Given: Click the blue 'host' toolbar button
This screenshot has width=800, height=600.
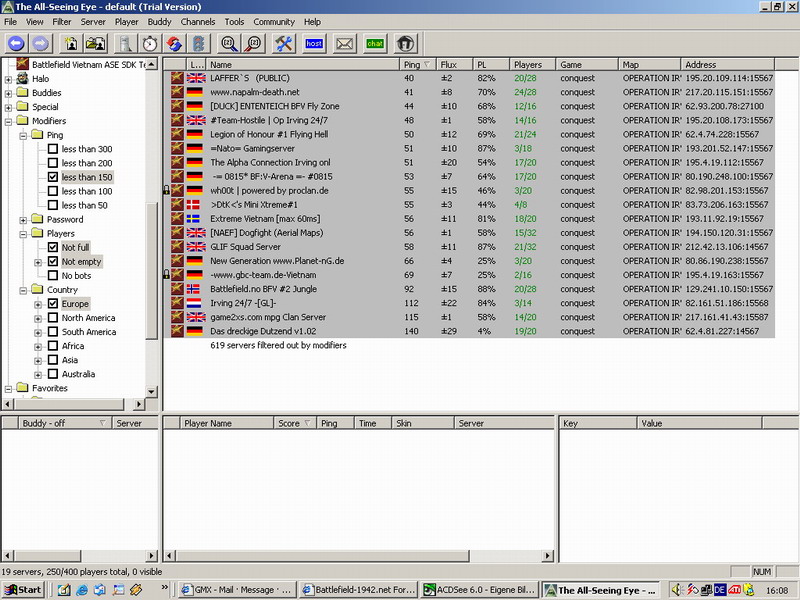Looking at the screenshot, I should click(314, 43).
